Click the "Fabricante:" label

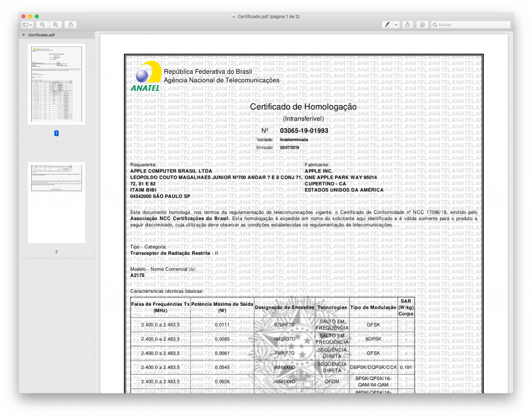tap(317, 165)
